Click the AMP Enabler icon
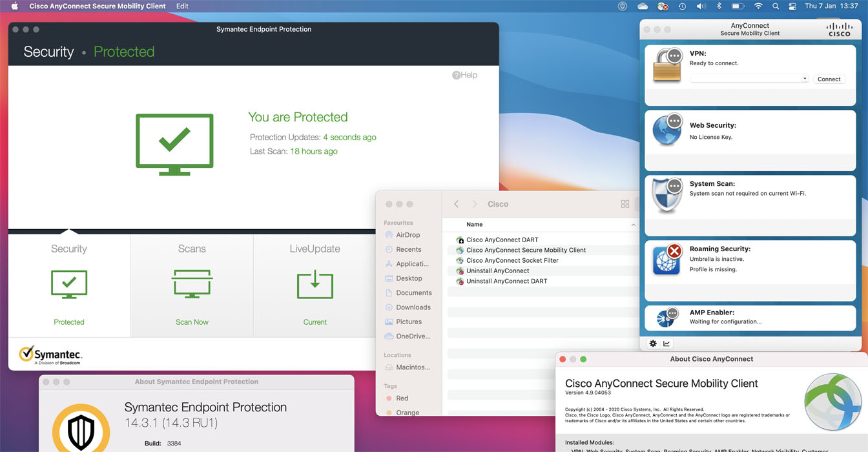The width and height of the screenshot is (868, 452). 666,317
